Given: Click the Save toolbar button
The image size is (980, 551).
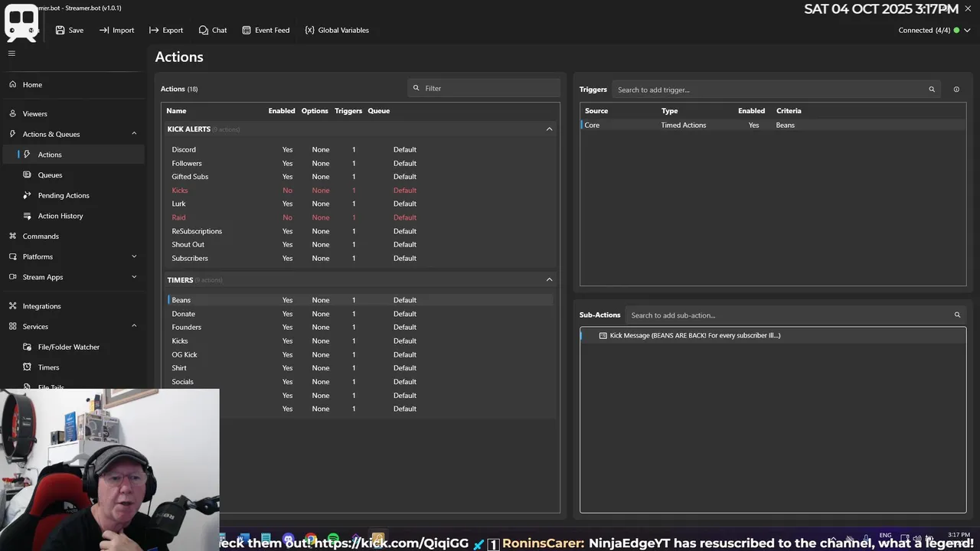Looking at the screenshot, I should tap(69, 30).
